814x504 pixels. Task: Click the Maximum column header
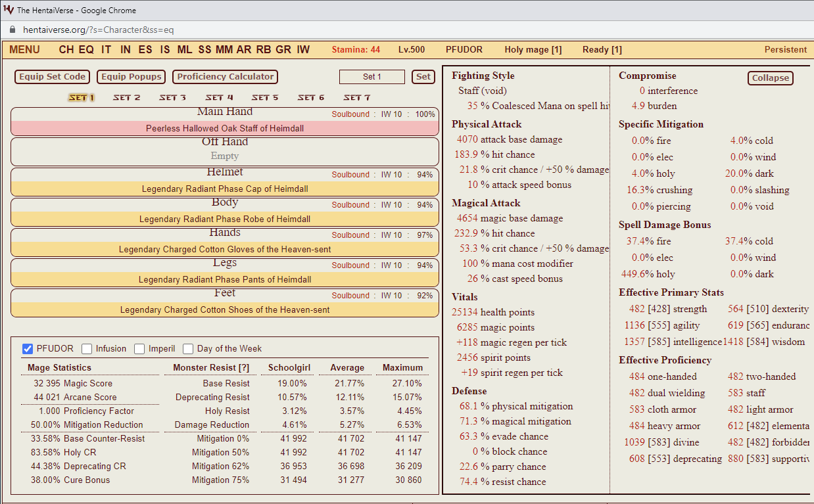402,368
